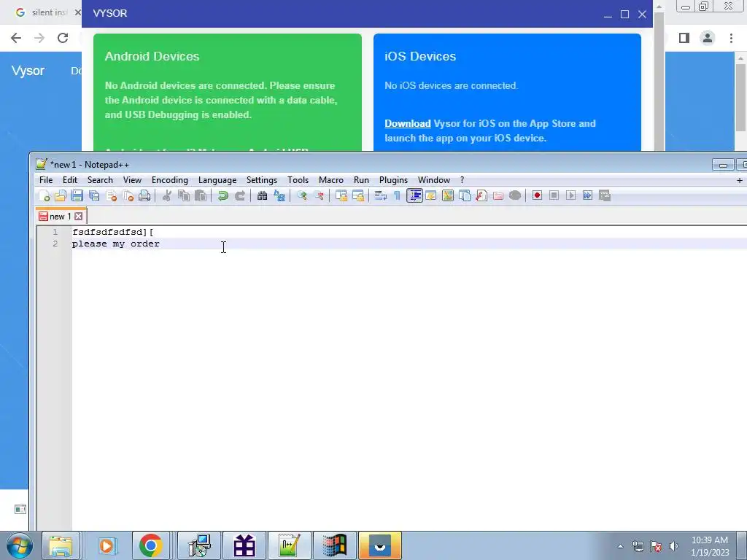Undo last edit with green arrow icon
This screenshot has height=560, width=747.
point(222,195)
